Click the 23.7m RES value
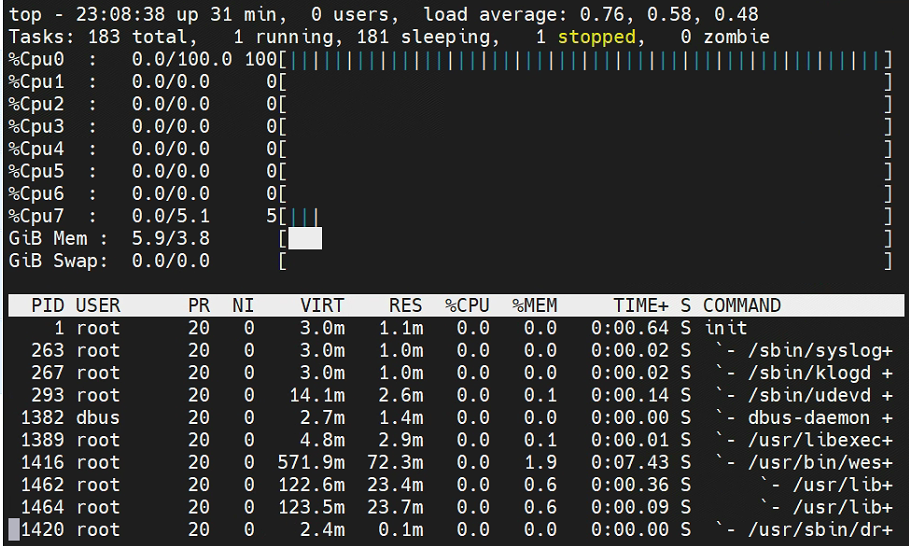Image resolution: width=909 pixels, height=546 pixels. coord(395,507)
